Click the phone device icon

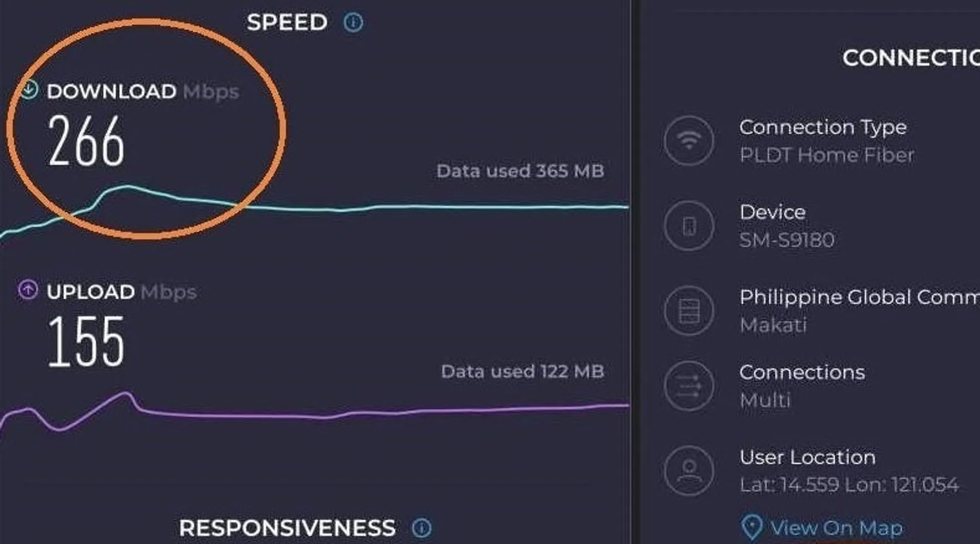coord(689,225)
